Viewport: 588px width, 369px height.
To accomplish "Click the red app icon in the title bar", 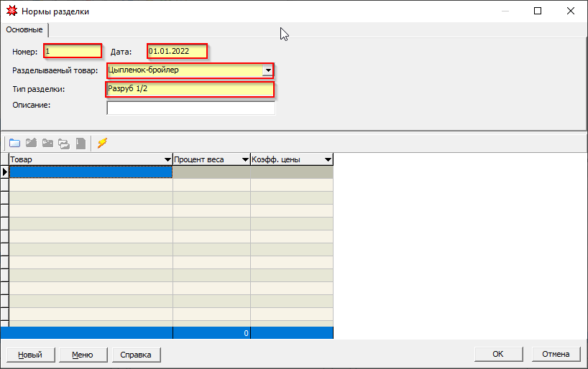I will [x=12, y=11].
